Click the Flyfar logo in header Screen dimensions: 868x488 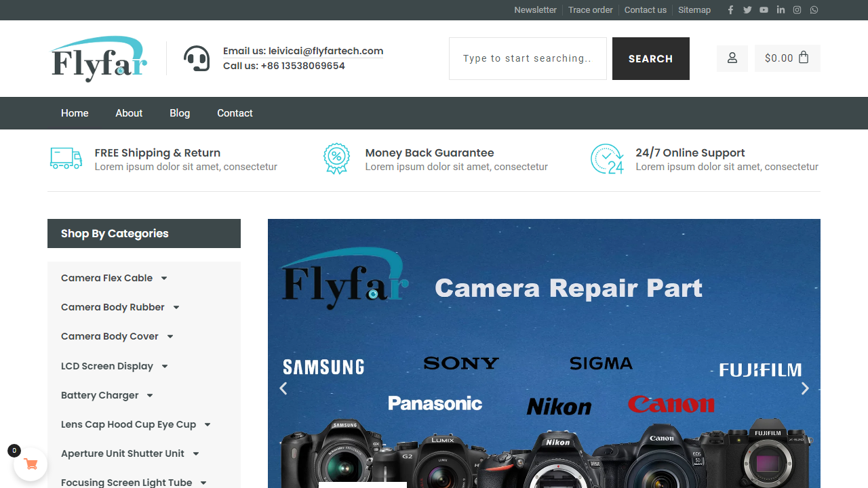point(100,59)
